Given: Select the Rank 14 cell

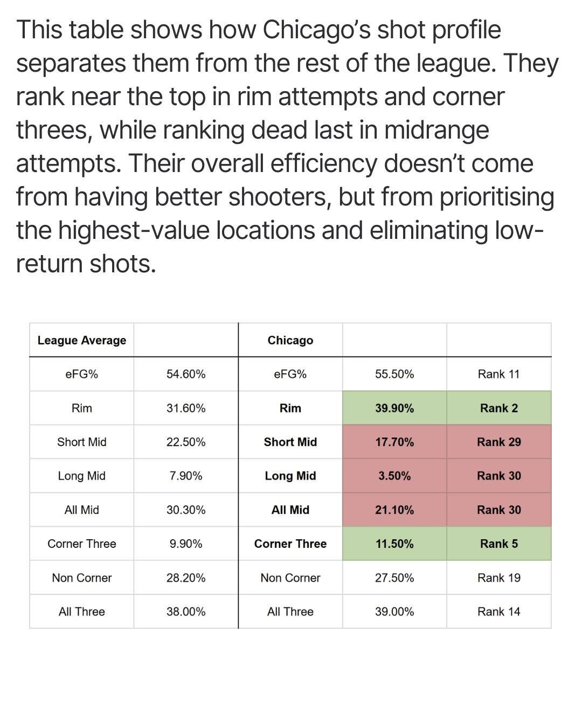Looking at the screenshot, I should tap(499, 612).
